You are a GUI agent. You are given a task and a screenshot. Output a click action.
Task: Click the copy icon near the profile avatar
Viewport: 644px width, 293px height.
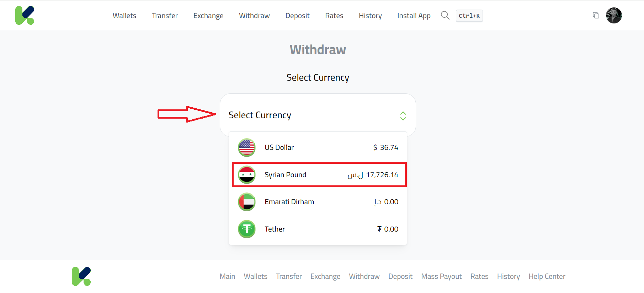point(596,15)
